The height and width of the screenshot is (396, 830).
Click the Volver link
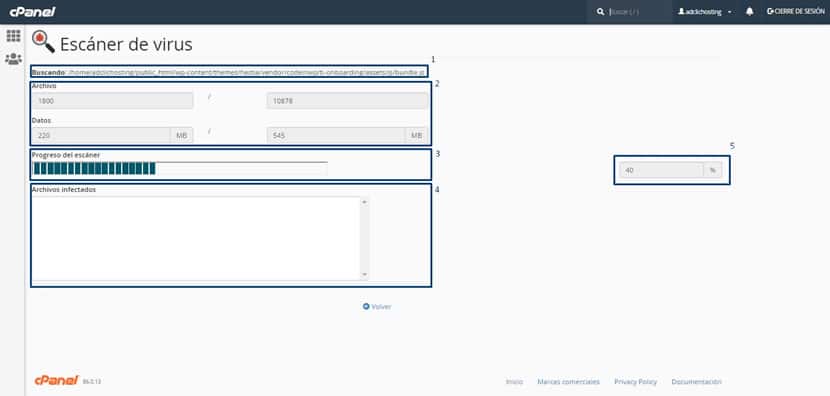click(377, 307)
